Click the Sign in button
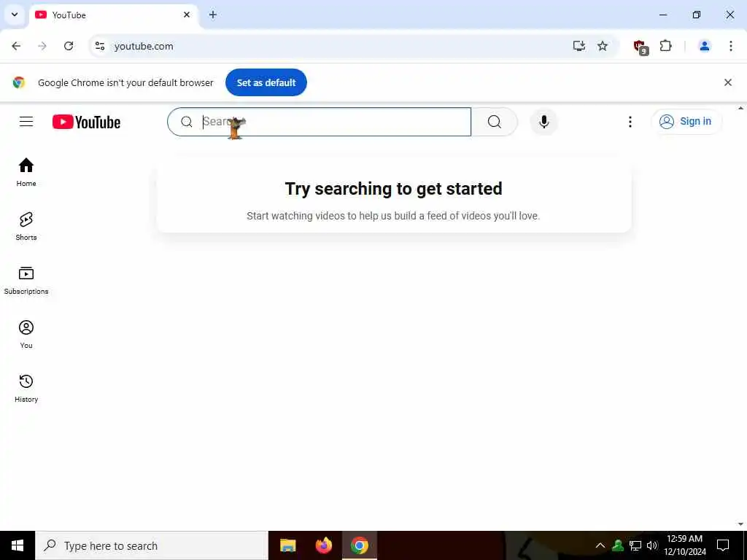Viewport: 747px width, 560px height. click(x=686, y=122)
